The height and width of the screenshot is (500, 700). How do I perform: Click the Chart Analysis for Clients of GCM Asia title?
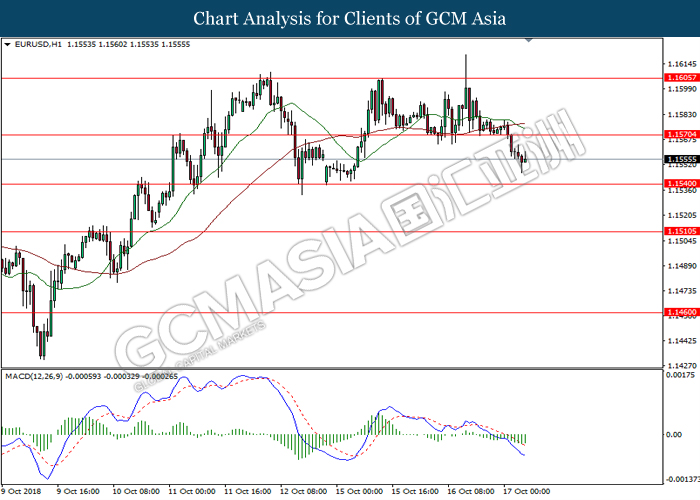click(x=350, y=18)
